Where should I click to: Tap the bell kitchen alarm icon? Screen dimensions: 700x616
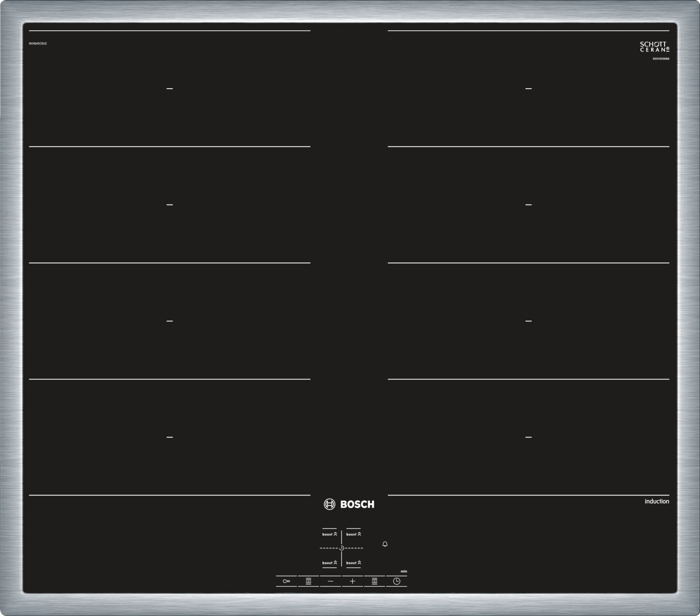[x=385, y=544]
